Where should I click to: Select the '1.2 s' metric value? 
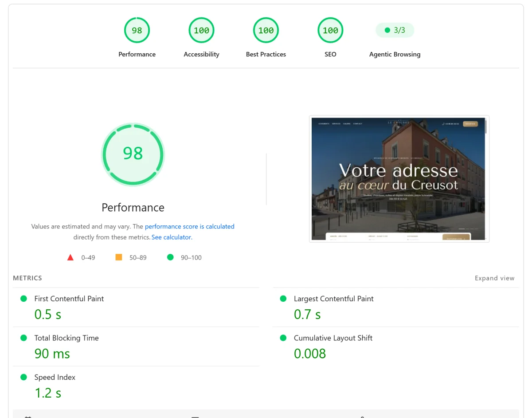[x=48, y=393]
